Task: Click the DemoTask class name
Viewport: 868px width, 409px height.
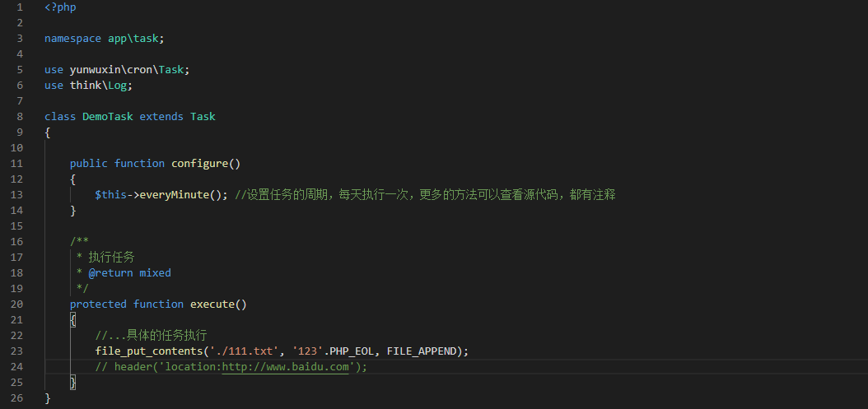Action: coord(108,117)
